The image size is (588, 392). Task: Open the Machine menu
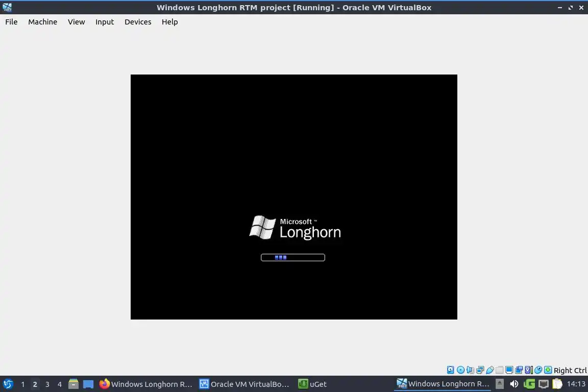coord(42,22)
